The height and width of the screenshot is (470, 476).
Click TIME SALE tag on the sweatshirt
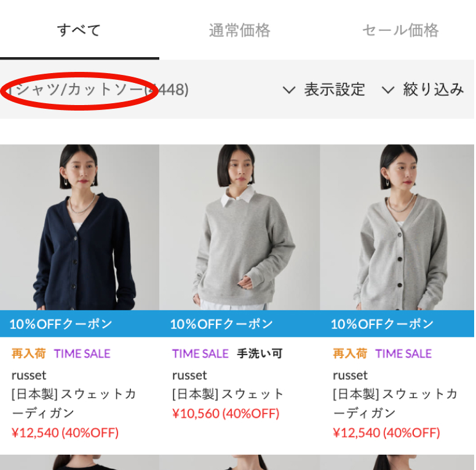200,353
